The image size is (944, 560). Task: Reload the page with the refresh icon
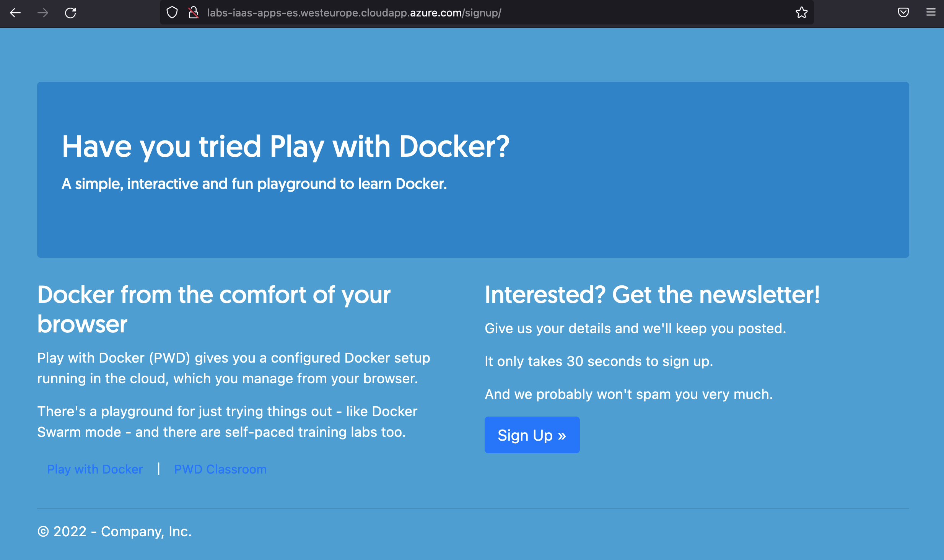click(x=70, y=13)
